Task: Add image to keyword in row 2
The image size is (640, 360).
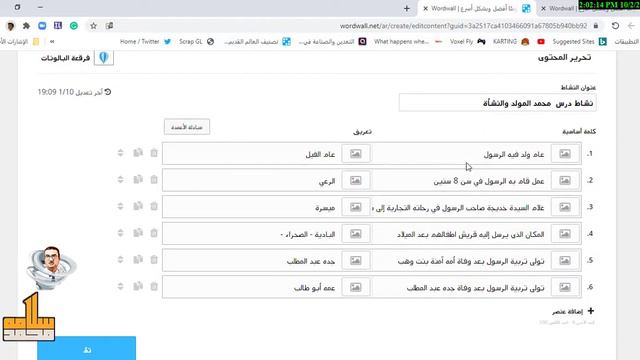Action: pos(565,180)
